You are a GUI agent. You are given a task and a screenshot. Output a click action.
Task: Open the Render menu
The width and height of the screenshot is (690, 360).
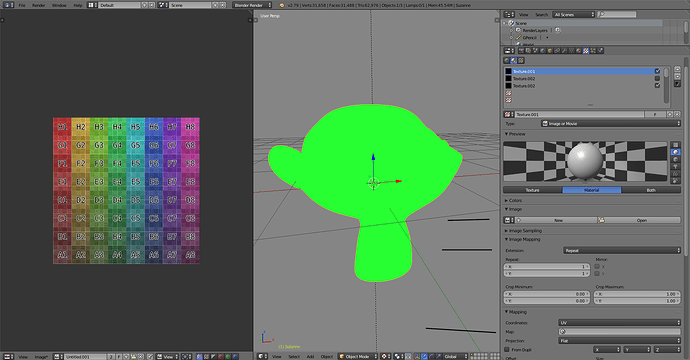[x=39, y=5]
